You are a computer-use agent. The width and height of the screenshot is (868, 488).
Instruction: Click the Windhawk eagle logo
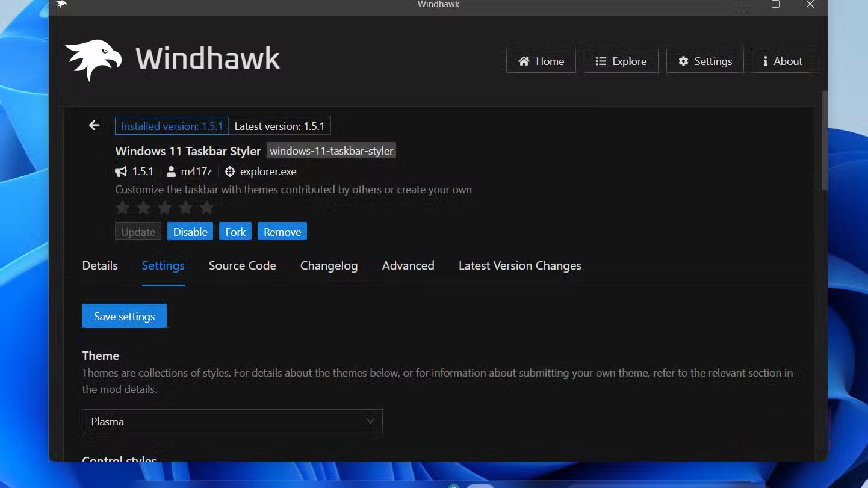93,59
